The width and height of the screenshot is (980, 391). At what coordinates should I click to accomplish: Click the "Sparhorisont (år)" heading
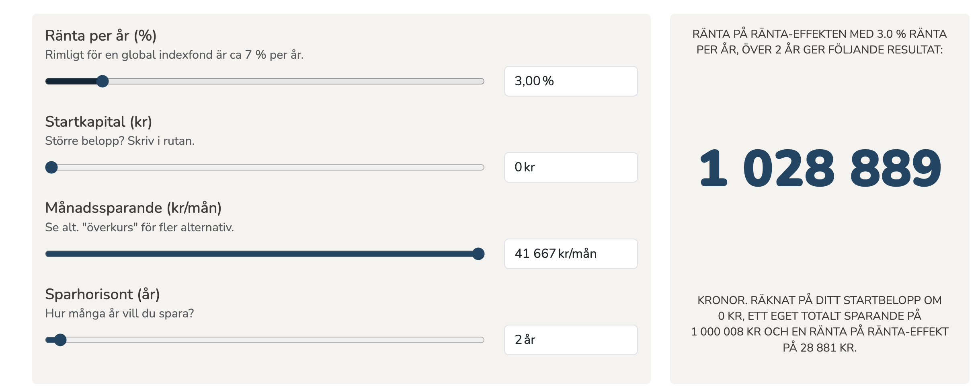[x=102, y=294]
